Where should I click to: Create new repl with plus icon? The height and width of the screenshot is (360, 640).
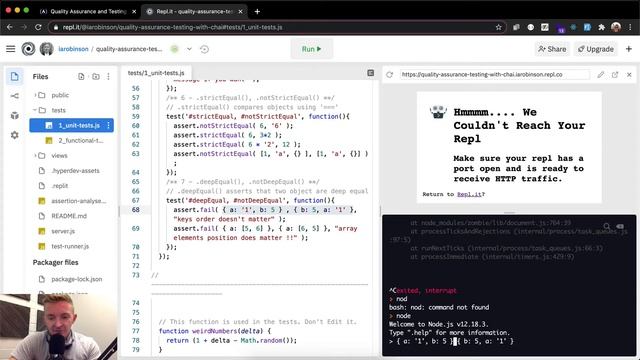pyautogui.click(x=629, y=49)
